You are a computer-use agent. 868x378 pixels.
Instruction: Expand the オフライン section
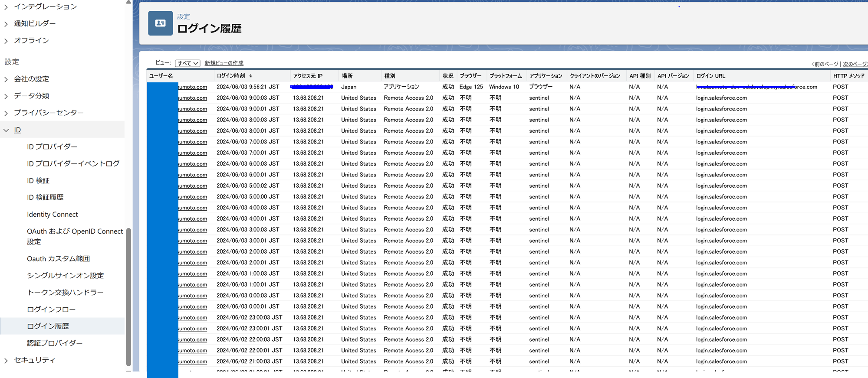[6, 41]
